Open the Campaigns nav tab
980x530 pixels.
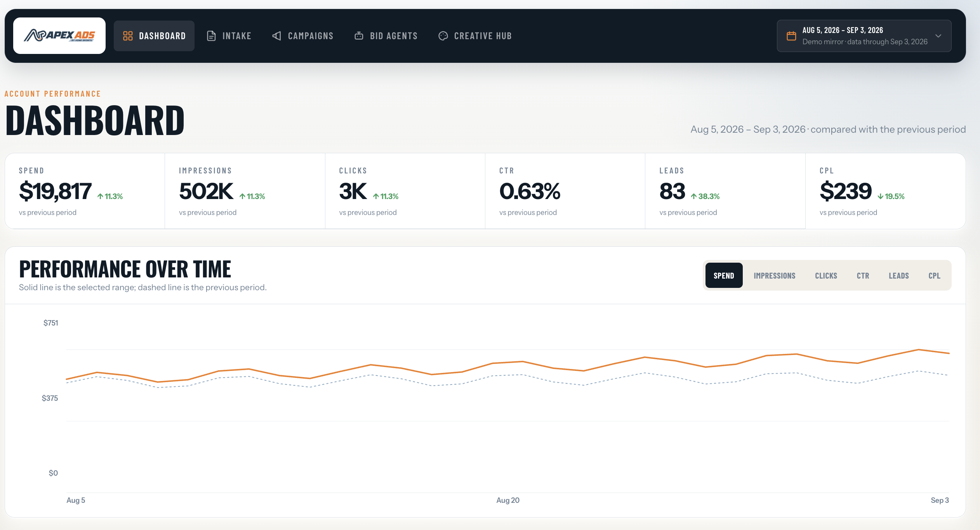303,36
